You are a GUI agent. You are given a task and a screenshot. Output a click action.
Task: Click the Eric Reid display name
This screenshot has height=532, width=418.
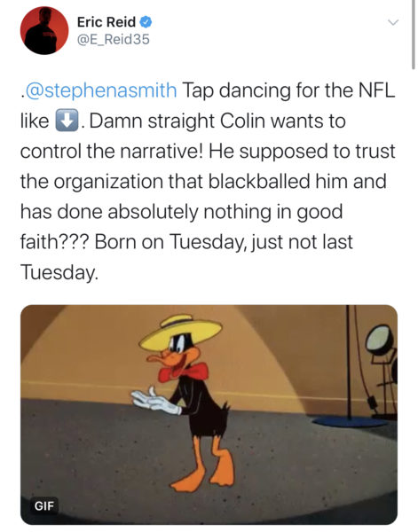106,22
